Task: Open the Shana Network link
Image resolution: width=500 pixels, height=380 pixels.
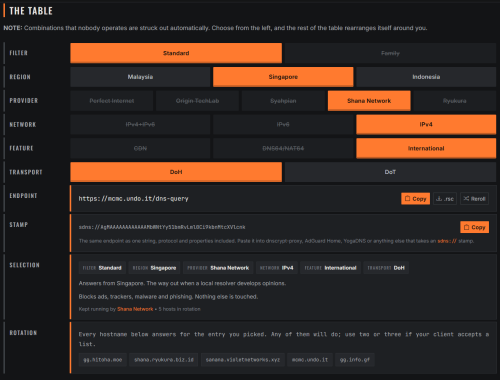Action: tap(135, 309)
